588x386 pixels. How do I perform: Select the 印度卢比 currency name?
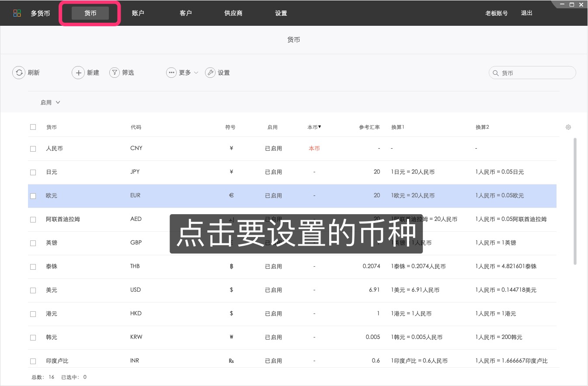(x=57, y=361)
